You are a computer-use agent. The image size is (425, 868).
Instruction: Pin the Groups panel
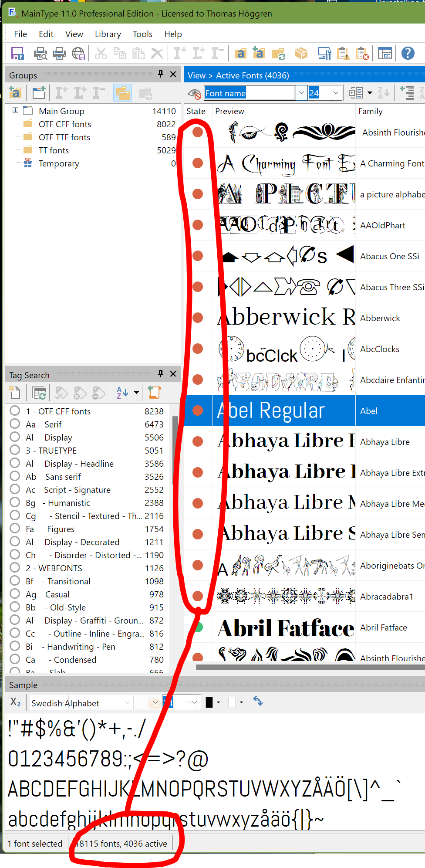pyautogui.click(x=161, y=74)
